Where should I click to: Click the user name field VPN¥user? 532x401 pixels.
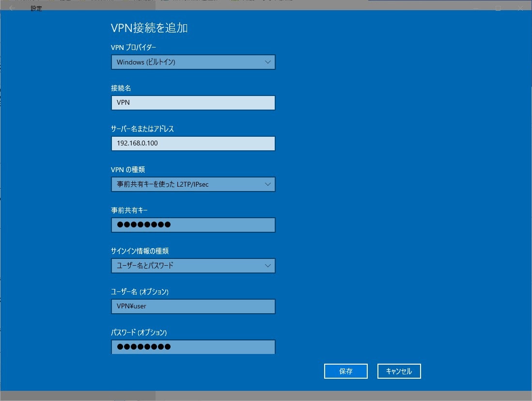coord(193,306)
